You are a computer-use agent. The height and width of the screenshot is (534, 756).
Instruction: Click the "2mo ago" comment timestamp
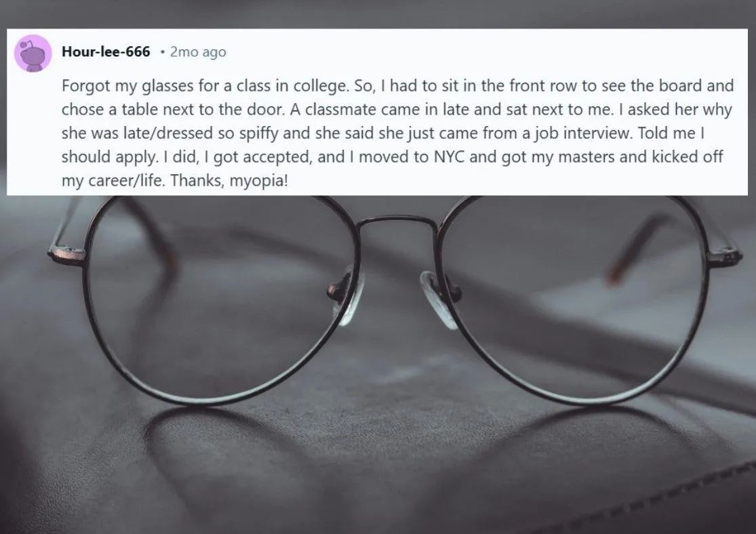[198, 52]
